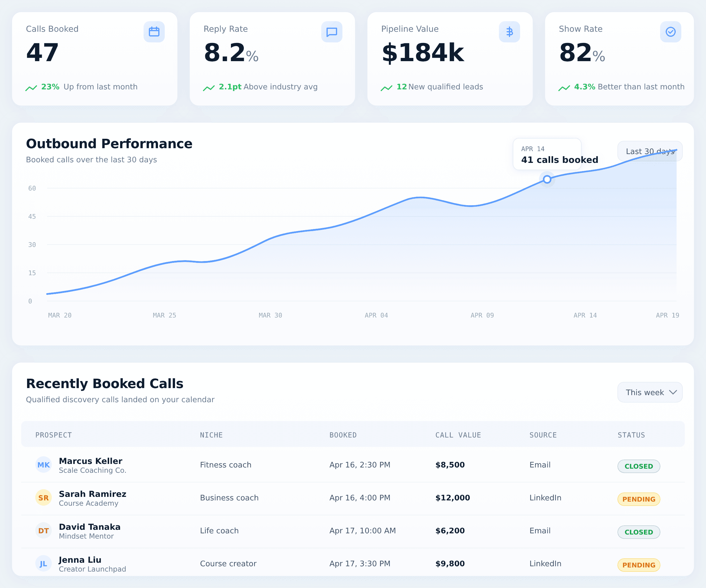Click Sarah Ramirez's SR avatar
The height and width of the screenshot is (588, 706).
click(x=43, y=498)
